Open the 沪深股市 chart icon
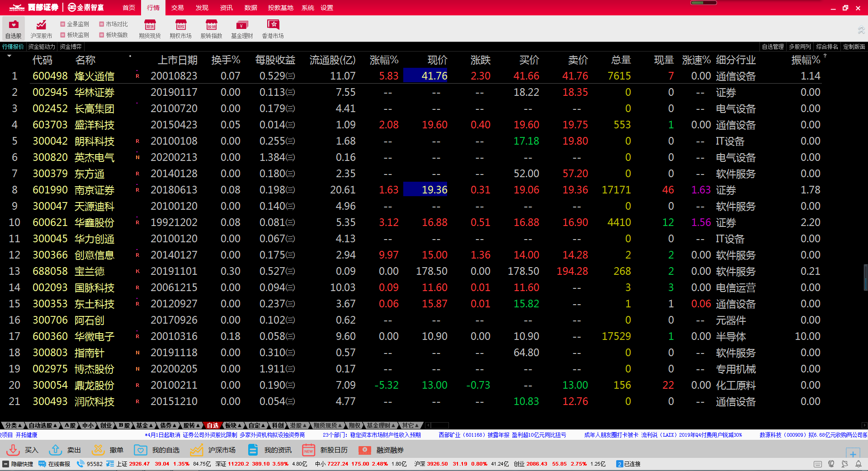This screenshot has width=868, height=471. pos(41,28)
